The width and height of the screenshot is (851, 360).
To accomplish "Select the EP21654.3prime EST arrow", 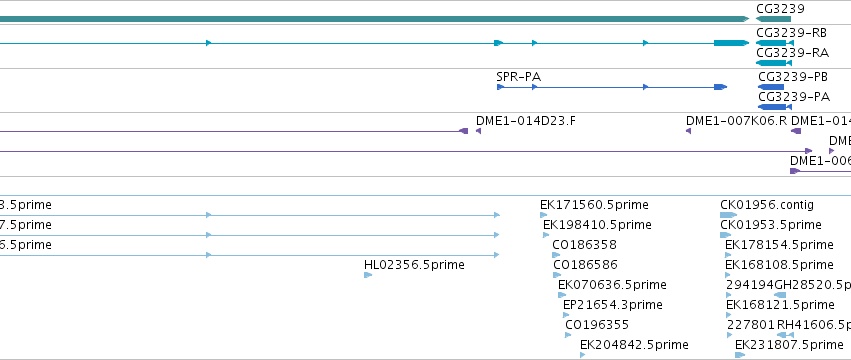I will [566, 315].
